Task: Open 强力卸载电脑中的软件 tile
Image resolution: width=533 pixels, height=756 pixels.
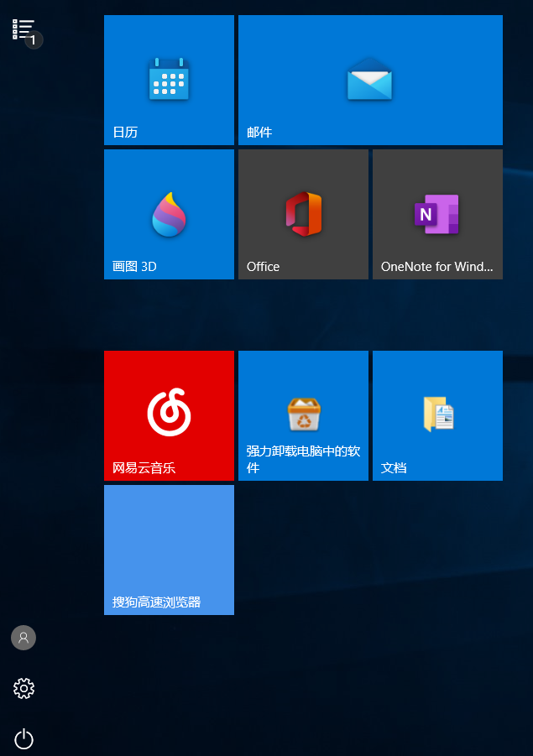Action: click(x=303, y=415)
